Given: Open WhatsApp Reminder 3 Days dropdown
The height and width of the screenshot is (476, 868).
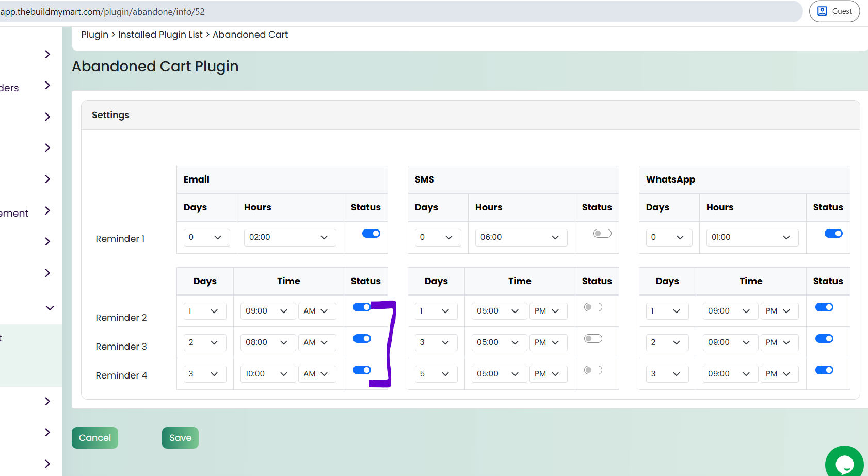Looking at the screenshot, I should tap(667, 342).
